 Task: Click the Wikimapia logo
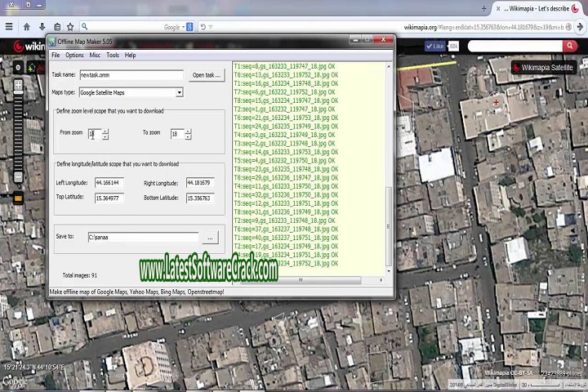(x=24, y=47)
